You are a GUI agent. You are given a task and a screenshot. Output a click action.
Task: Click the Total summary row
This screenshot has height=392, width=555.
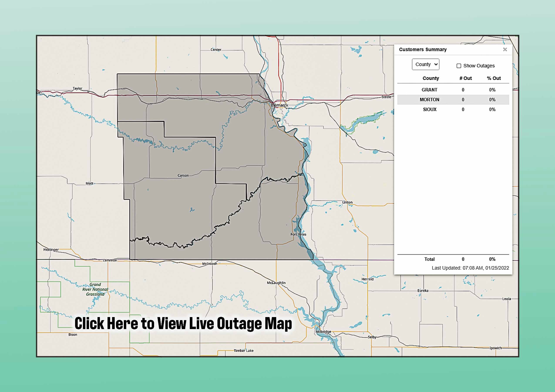(430, 259)
